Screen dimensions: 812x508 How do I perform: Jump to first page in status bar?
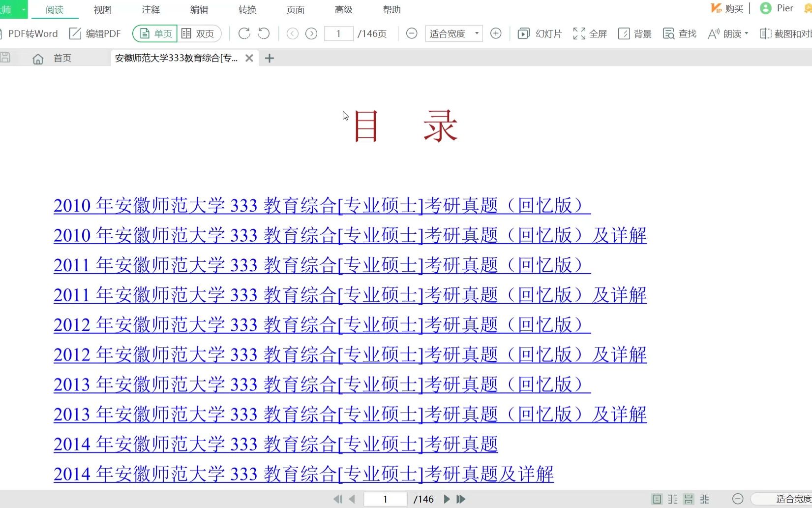(x=337, y=499)
